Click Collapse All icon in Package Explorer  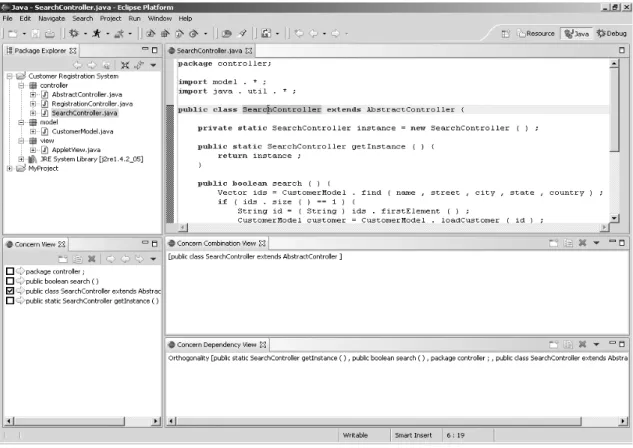pyautogui.click(x=125, y=65)
